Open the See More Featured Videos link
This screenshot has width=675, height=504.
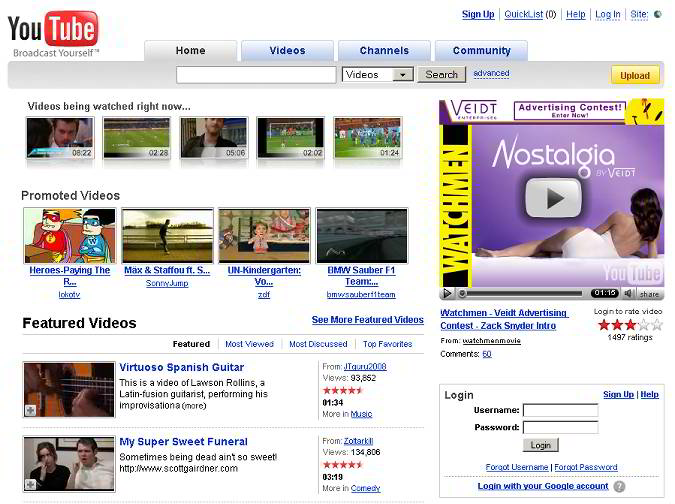(x=367, y=320)
